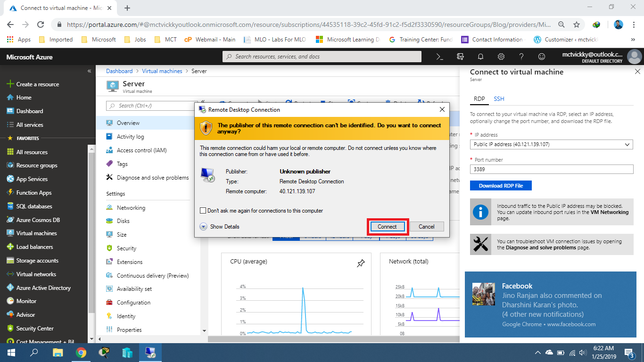
Task: Click the Azure search resources box
Action: click(x=322, y=57)
